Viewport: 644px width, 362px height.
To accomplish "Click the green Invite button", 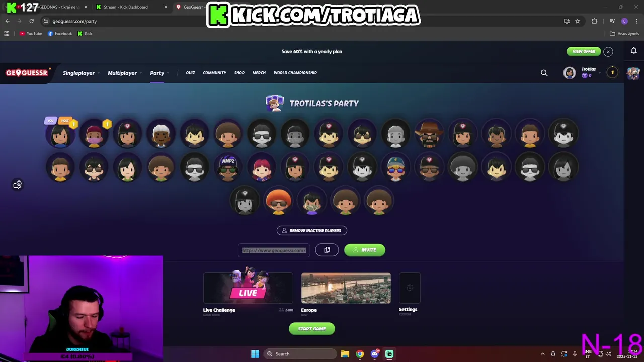I will (x=365, y=250).
